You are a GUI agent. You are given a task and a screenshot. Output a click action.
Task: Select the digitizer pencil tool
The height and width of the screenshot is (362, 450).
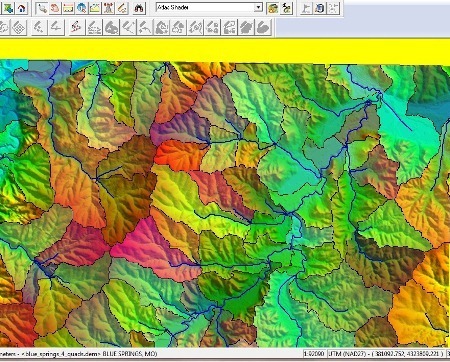122,8
